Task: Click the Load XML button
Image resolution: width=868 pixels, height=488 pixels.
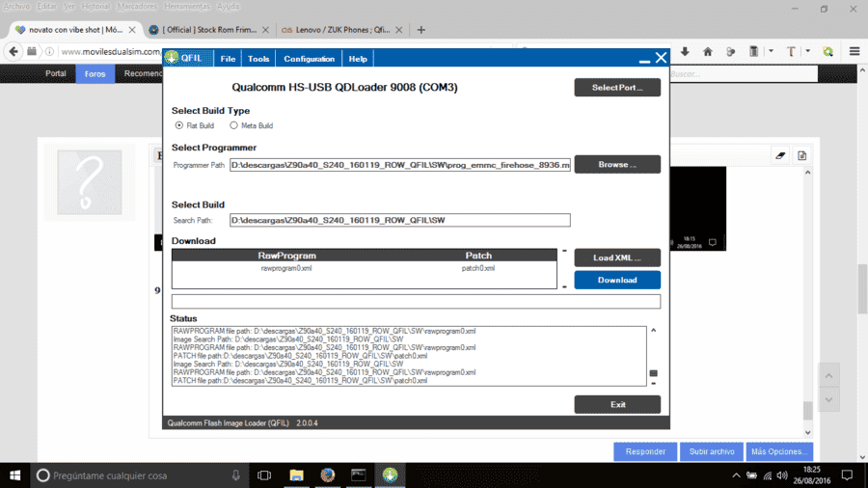Action: tap(617, 258)
